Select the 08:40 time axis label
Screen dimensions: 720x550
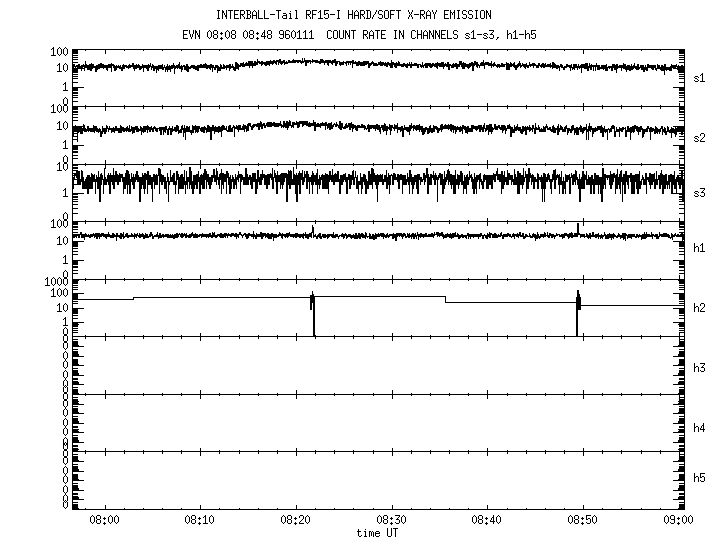pos(487,520)
